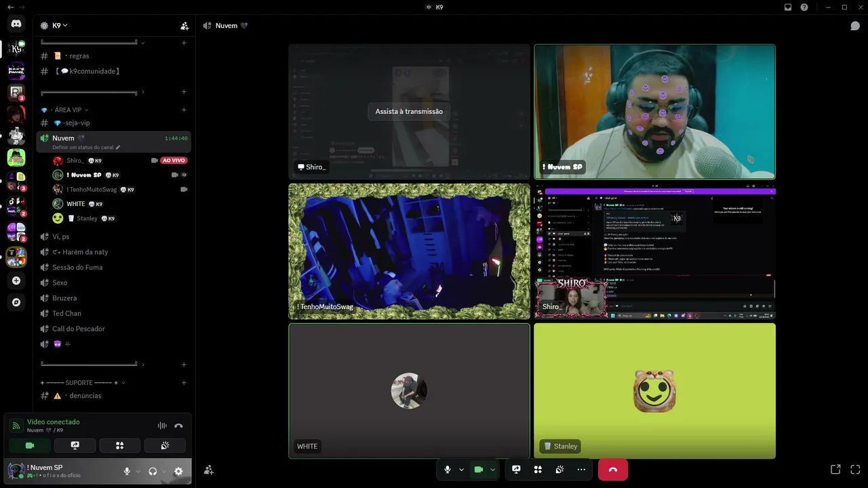Select the WHITE participant tile
Viewport: 868px width, 488px height.
[x=409, y=391]
